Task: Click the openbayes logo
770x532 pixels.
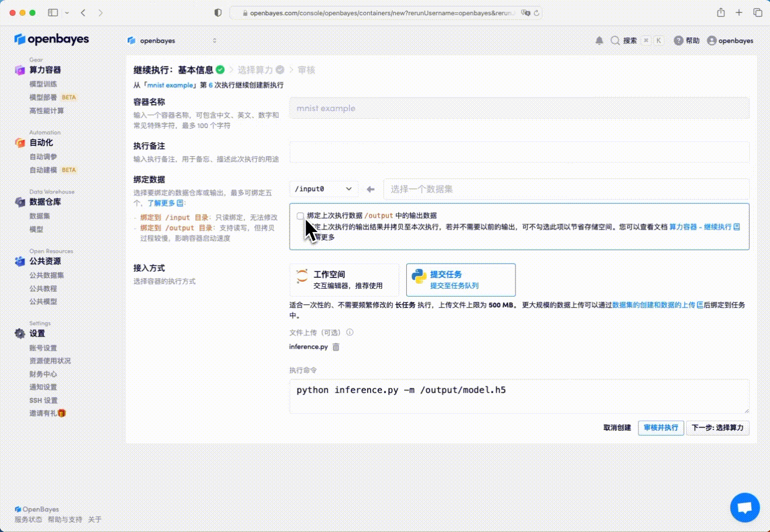Action: pos(52,39)
